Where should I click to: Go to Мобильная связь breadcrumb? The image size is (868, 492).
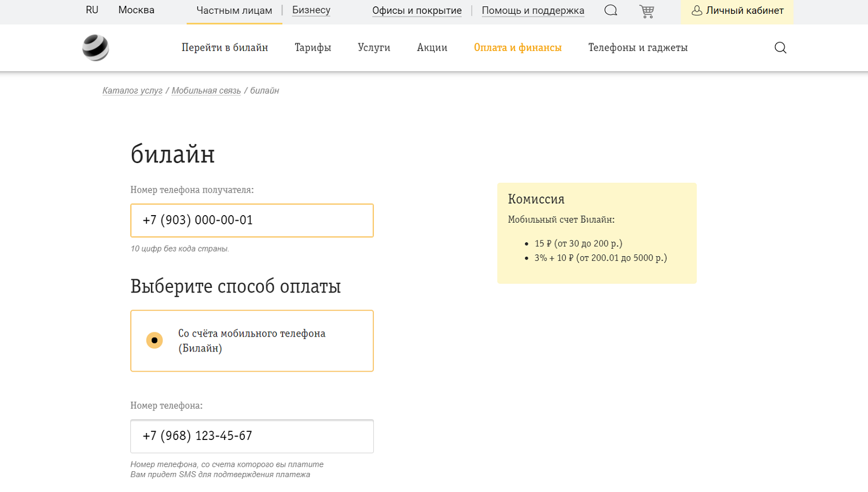tap(206, 90)
